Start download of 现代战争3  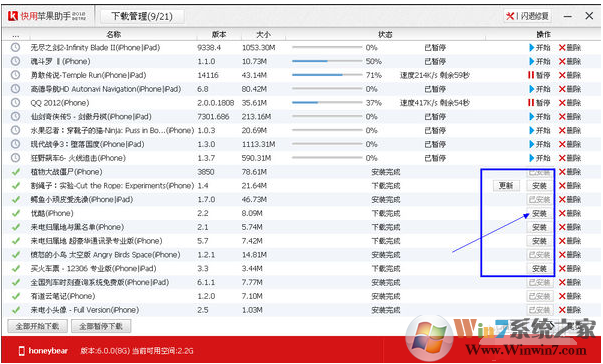coord(540,144)
